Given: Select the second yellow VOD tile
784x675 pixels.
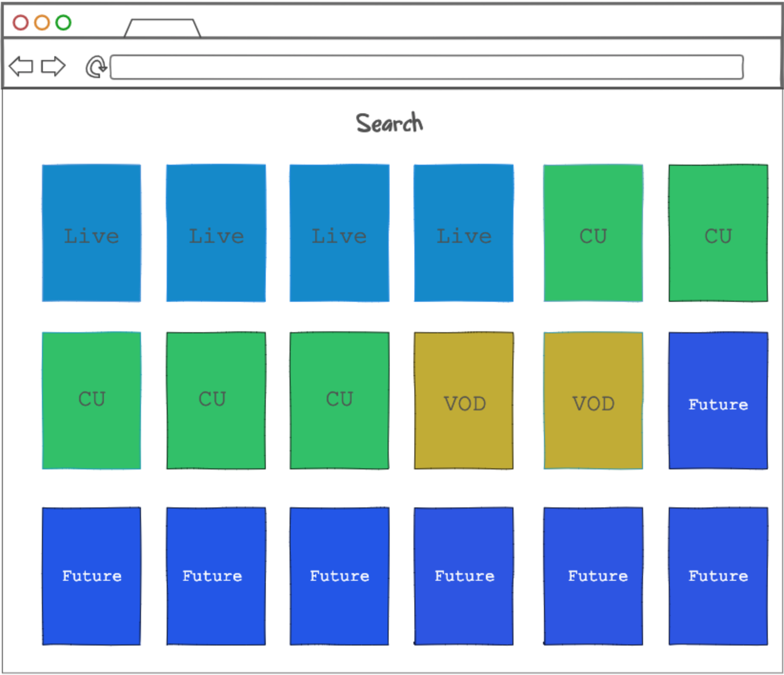Looking at the screenshot, I should pos(593,400).
